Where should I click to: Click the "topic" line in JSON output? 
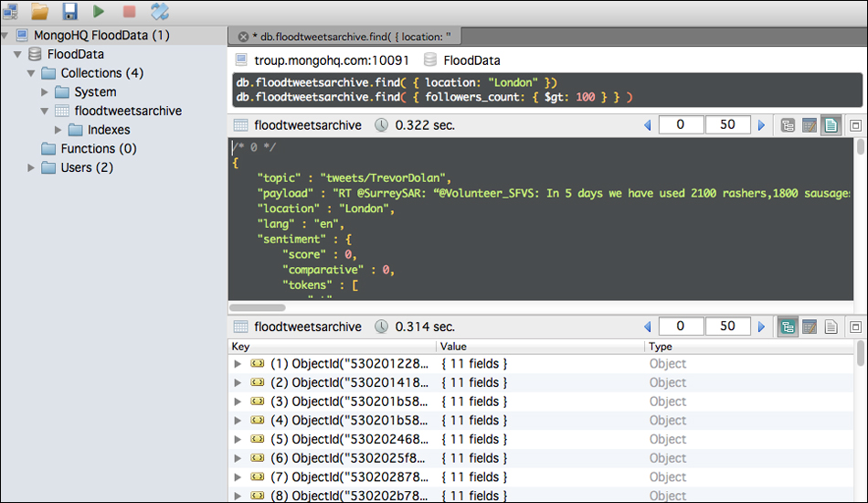[355, 177]
